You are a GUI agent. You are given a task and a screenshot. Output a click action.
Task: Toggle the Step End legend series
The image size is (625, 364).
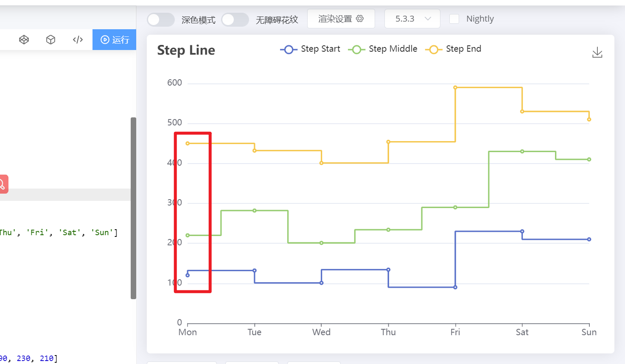454,49
